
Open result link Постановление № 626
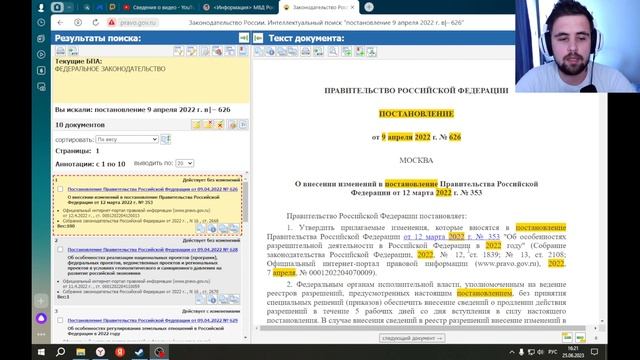click(153, 189)
